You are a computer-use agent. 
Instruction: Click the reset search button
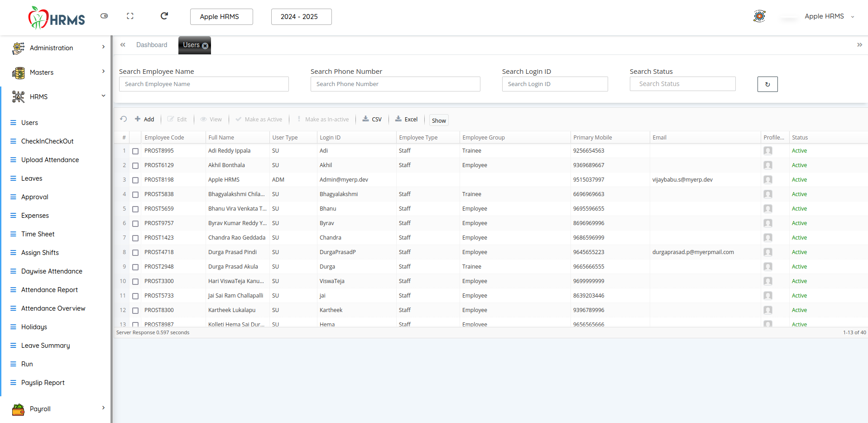click(x=767, y=84)
